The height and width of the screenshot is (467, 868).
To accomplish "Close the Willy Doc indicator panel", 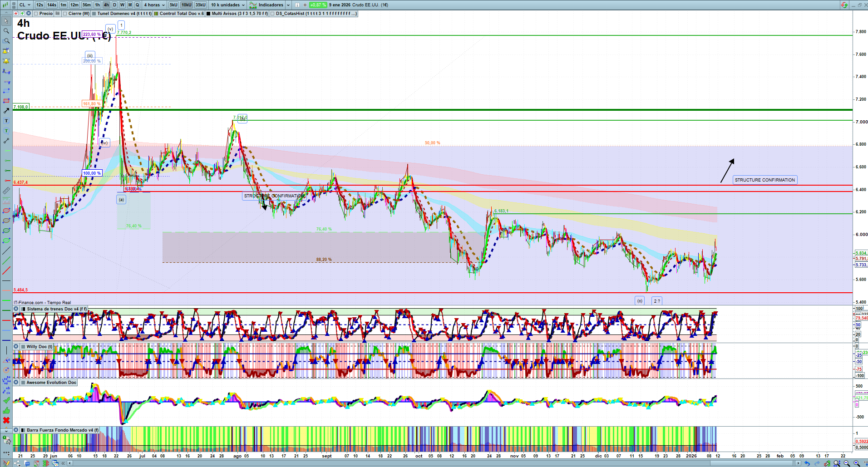I will point(16,347).
